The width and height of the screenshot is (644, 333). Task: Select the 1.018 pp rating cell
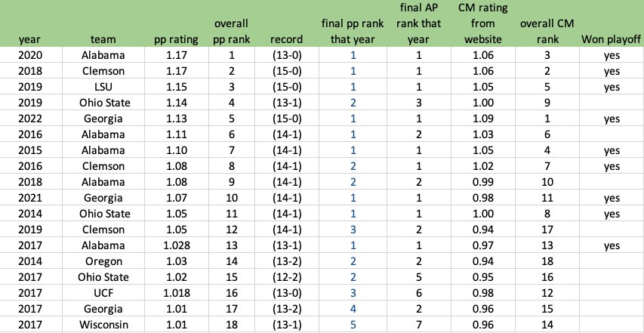pyautogui.click(x=176, y=293)
